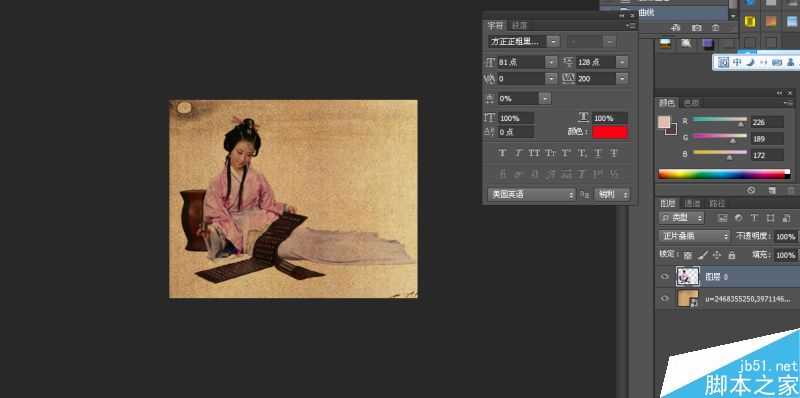Screen dimensions: 800x398
Task: Open the kerning dropdown arrow
Action: pyautogui.click(x=551, y=79)
